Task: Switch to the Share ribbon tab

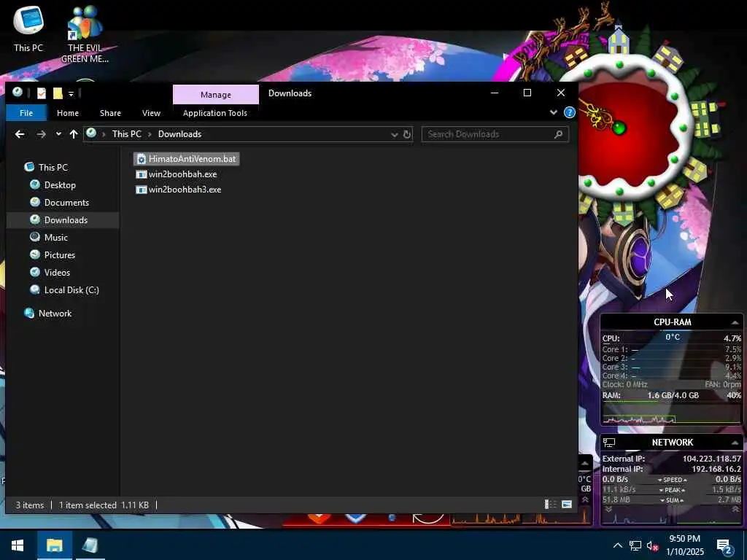Action: pos(110,113)
